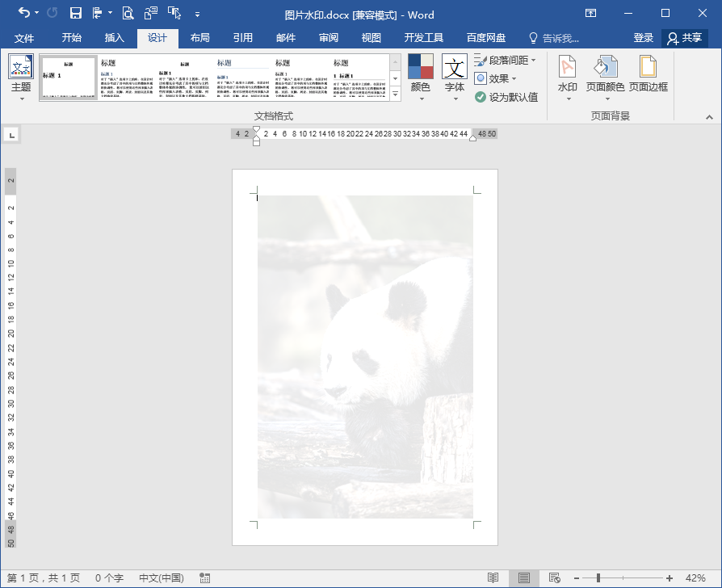Switch to the 布局 tab

click(x=199, y=38)
